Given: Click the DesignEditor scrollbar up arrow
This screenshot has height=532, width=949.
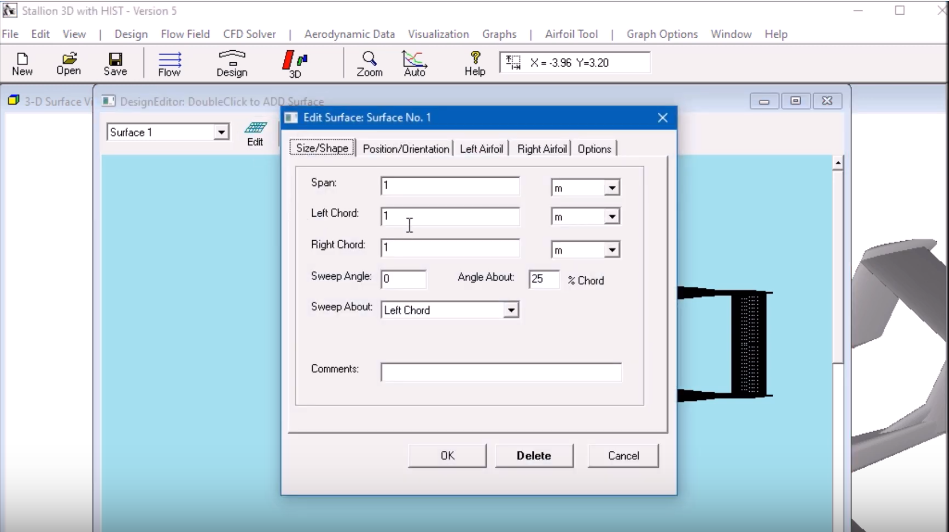Looking at the screenshot, I should (838, 163).
